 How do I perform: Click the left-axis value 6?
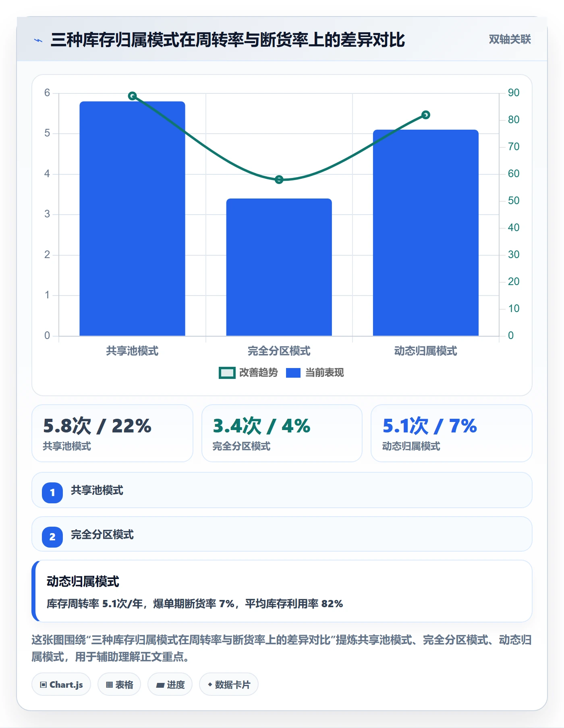[x=47, y=93]
